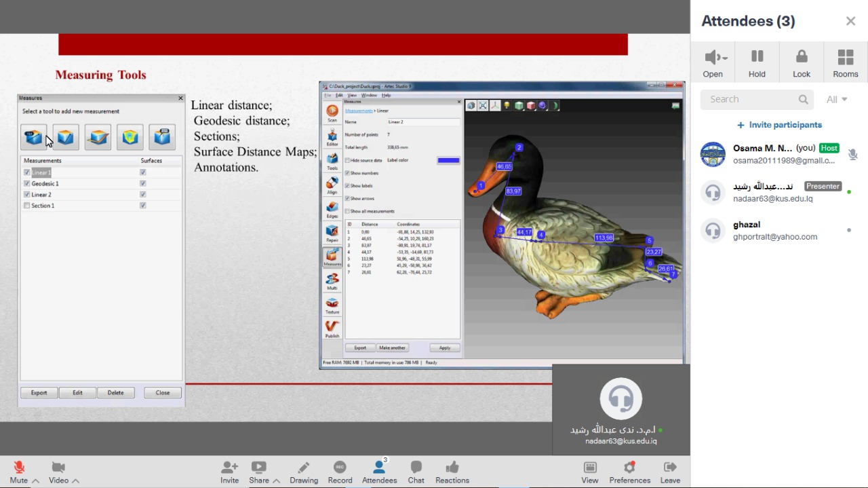This screenshot has height=488, width=868.
Task: Leave the meeting
Action: [670, 468]
